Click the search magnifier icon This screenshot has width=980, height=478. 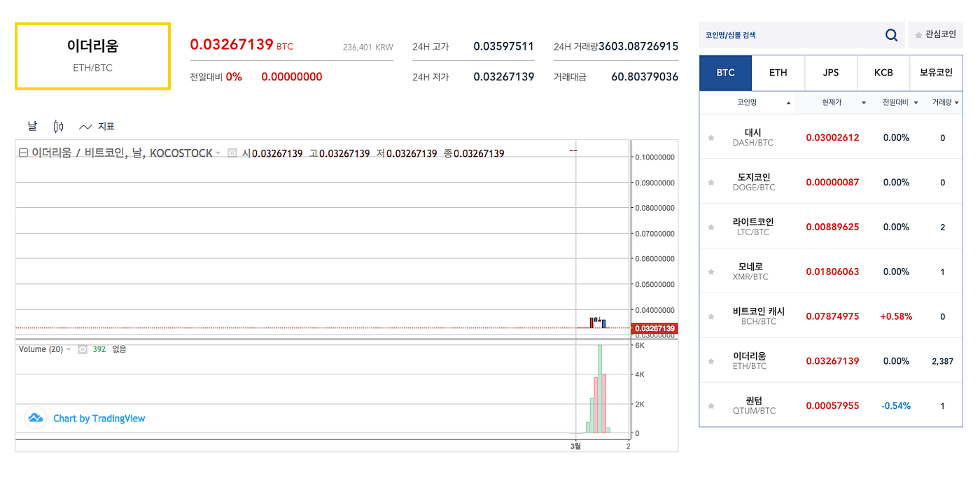[891, 35]
